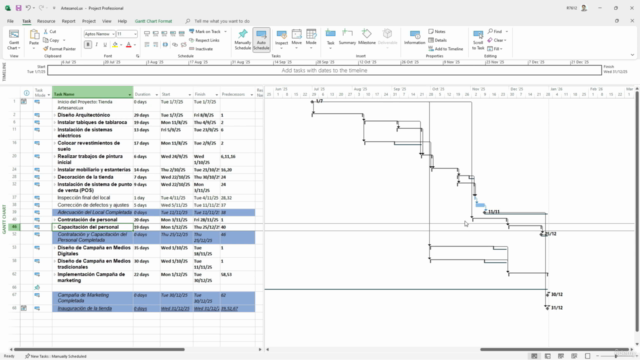The image size is (640, 360).
Task: Click the Undo icon in title bar
Action: 28,8
